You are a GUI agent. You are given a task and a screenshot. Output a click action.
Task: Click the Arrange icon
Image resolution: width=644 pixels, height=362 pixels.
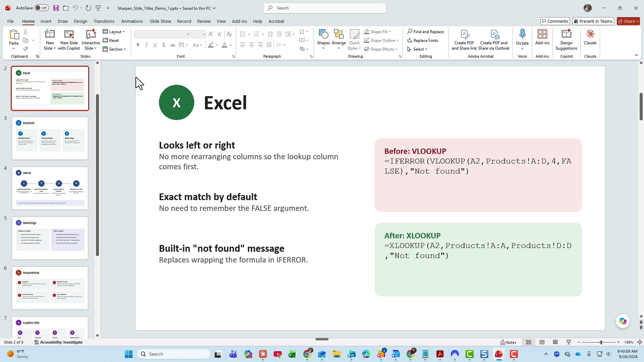[x=338, y=35]
